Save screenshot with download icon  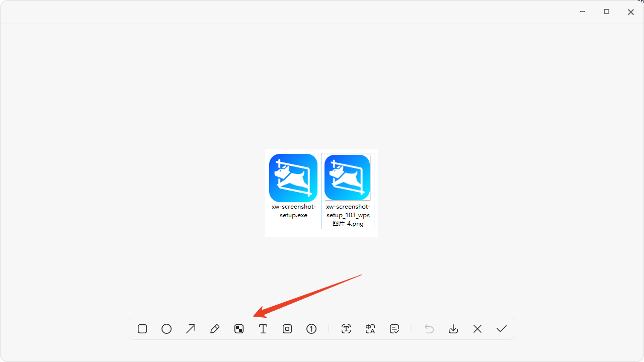pyautogui.click(x=453, y=329)
